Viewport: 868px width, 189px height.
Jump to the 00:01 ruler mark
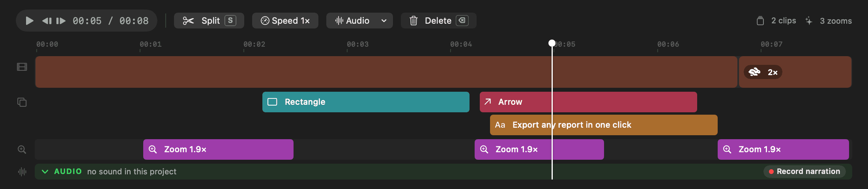coord(150,44)
